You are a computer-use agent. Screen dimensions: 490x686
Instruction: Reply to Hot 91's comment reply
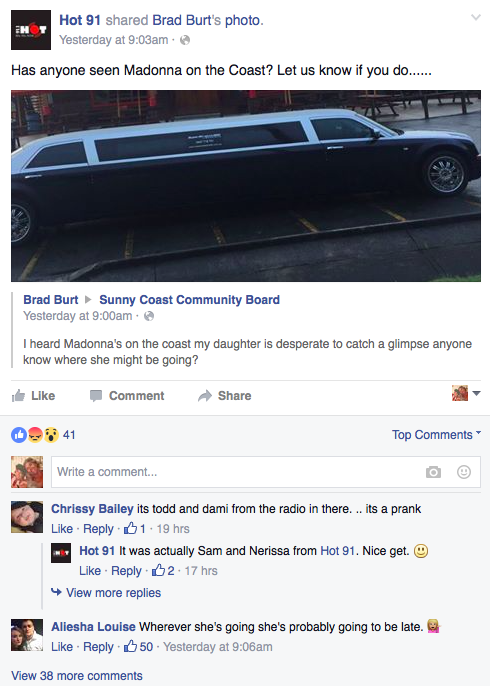pos(126,570)
